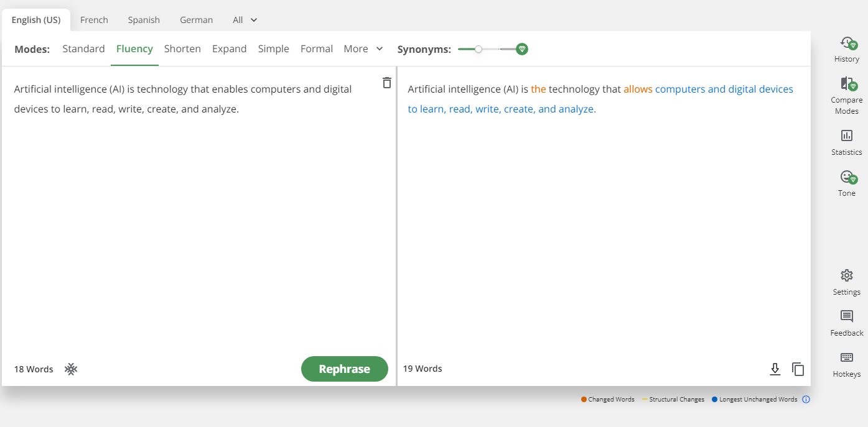Switch to the French language tab
The height and width of the screenshot is (427, 868).
94,20
